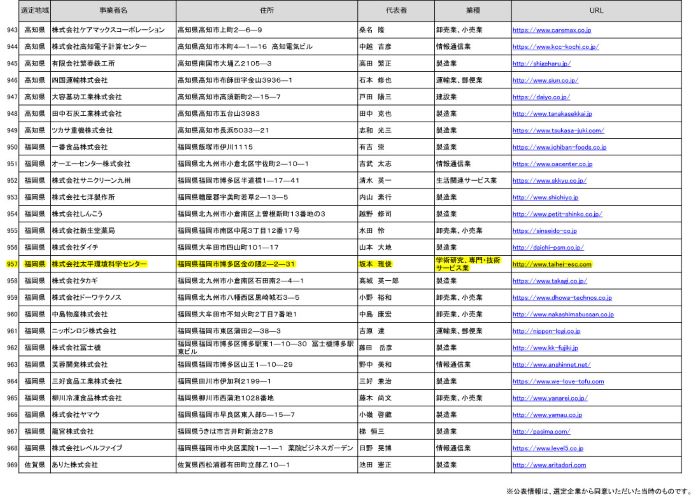The width and height of the screenshot is (700, 498).
Task: Select address 福岡県飯塚市伊川1115
Action: [x=215, y=147]
